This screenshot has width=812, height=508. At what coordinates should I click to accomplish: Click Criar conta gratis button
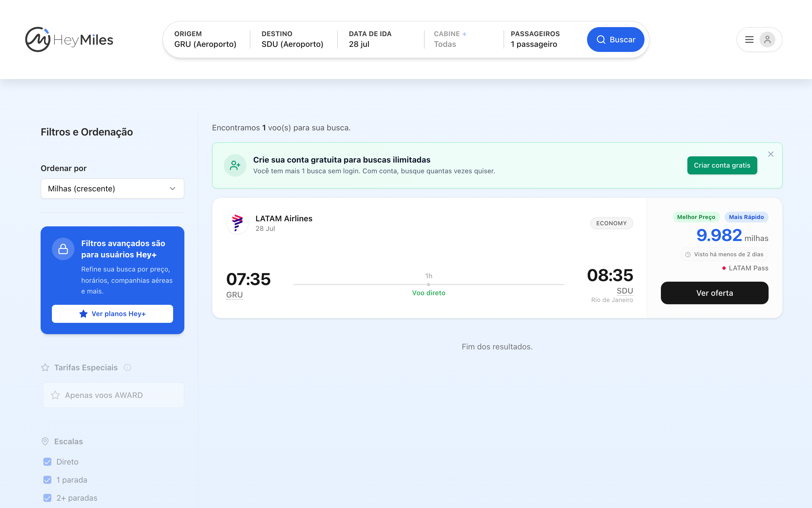722,165
